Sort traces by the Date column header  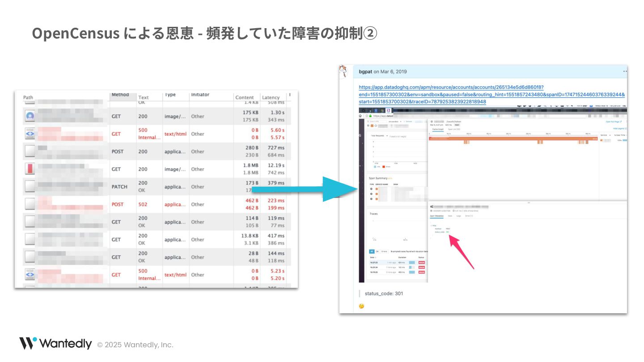point(373,257)
